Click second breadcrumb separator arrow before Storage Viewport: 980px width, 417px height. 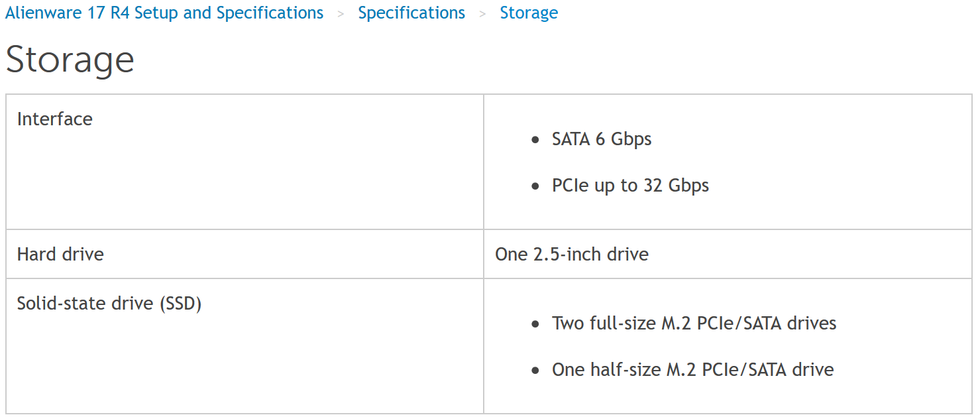[483, 13]
